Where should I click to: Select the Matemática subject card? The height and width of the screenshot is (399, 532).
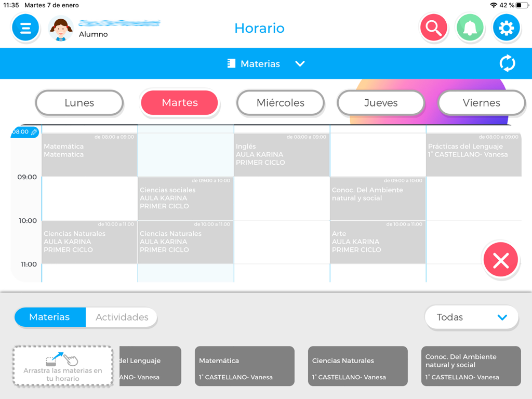(244, 366)
